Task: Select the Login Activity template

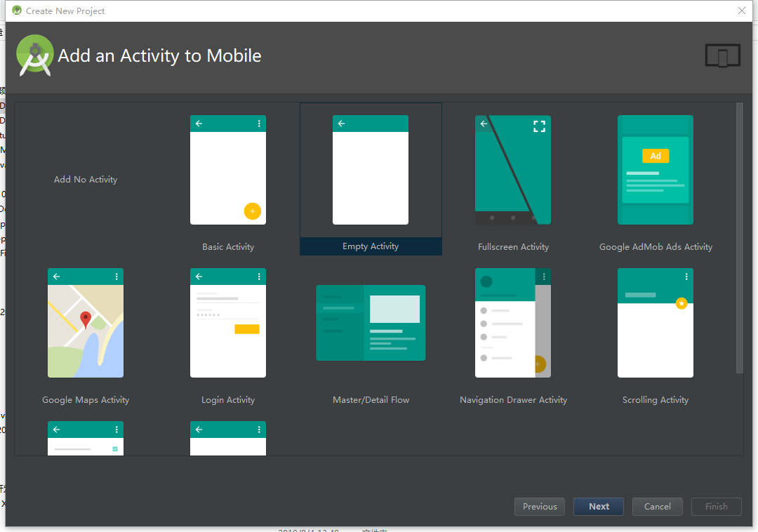Action: 228,323
